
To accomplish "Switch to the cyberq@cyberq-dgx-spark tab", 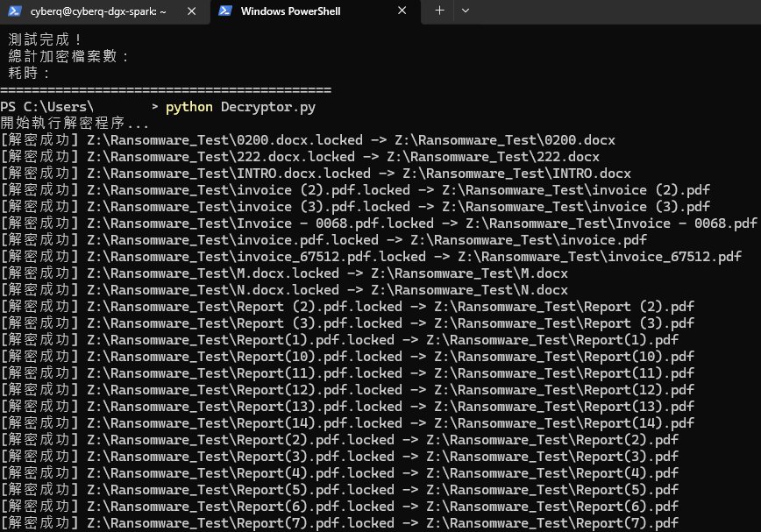I will [x=98, y=11].
